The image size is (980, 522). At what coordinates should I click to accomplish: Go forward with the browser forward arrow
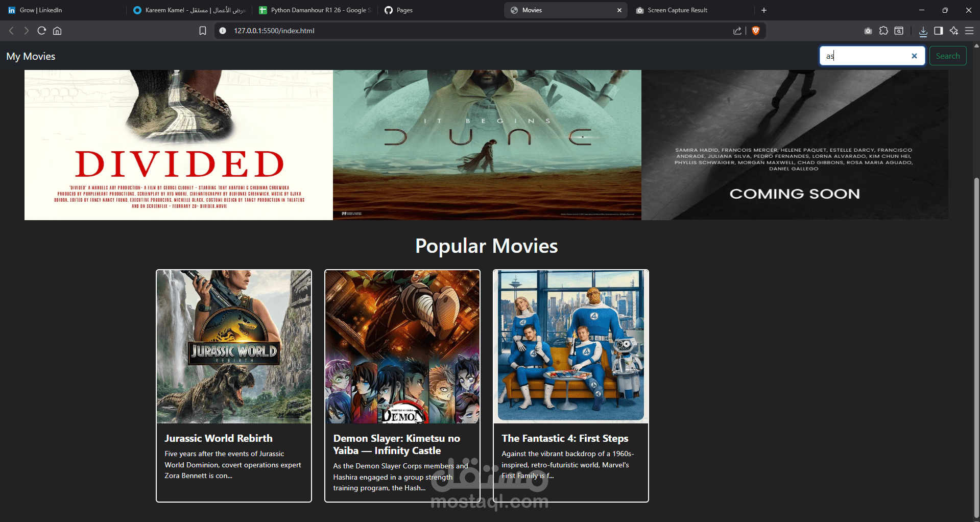(26, 31)
